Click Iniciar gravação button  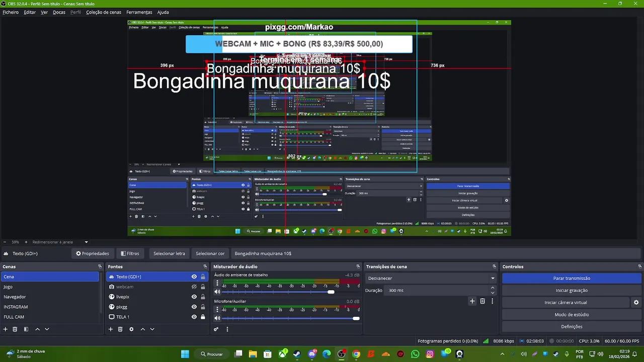[x=572, y=290]
